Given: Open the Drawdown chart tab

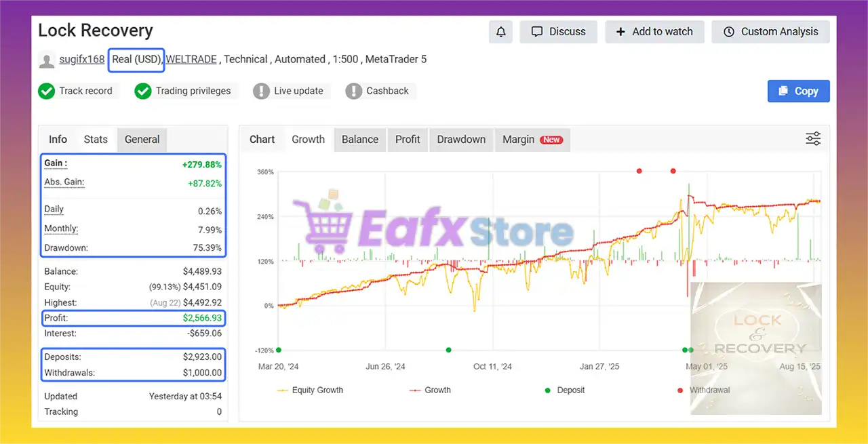Looking at the screenshot, I should 461,140.
